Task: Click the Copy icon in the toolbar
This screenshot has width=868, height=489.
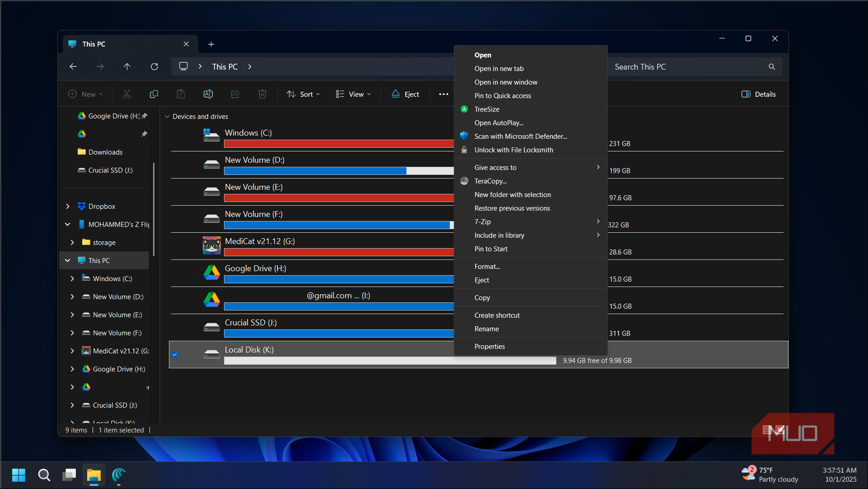Action: pos(154,94)
